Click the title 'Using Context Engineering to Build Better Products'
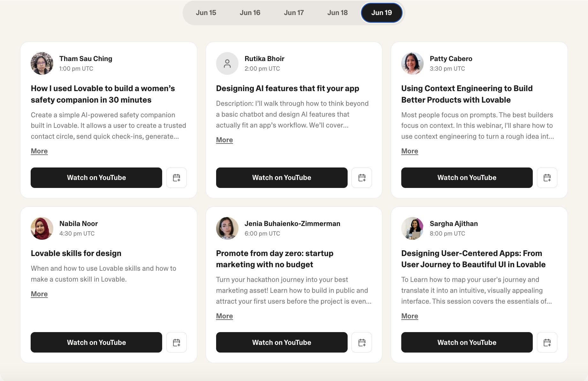This screenshot has width=588, height=381. pyautogui.click(x=467, y=94)
